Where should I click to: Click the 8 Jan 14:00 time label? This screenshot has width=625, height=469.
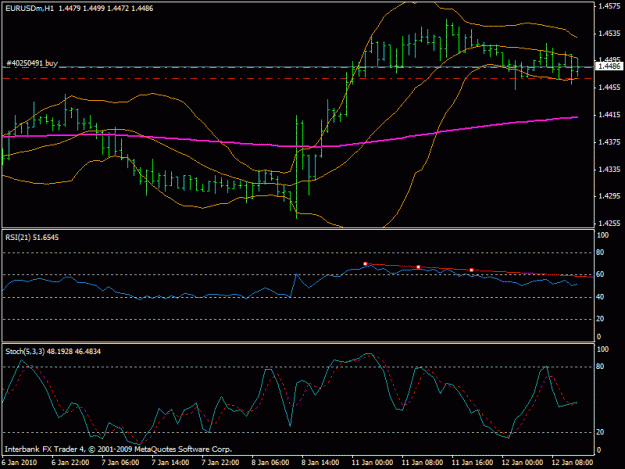320,463
